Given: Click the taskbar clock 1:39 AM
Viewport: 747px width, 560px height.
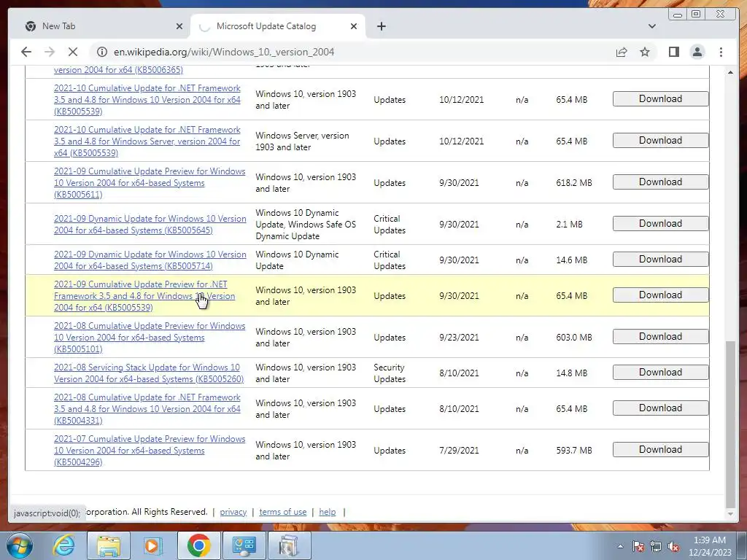Looking at the screenshot, I should coord(709,540).
